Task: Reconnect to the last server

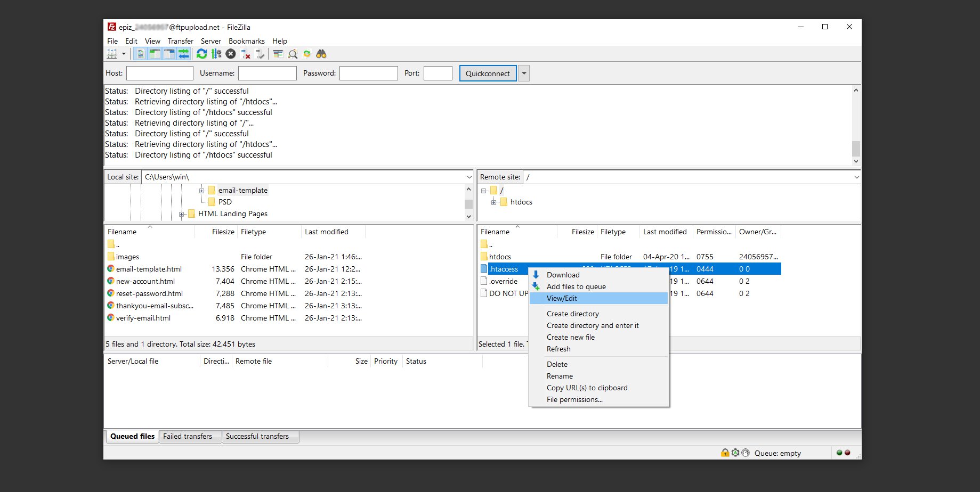Action: coord(260,54)
